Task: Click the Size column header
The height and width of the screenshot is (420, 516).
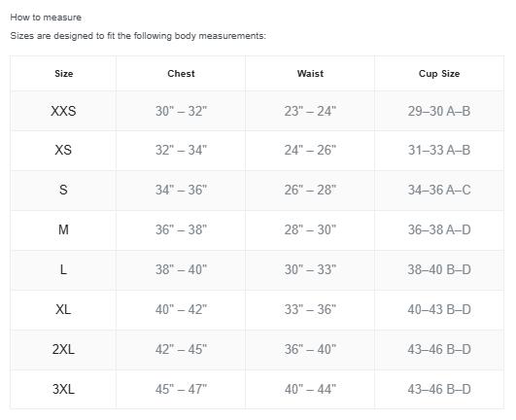Action: click(63, 73)
